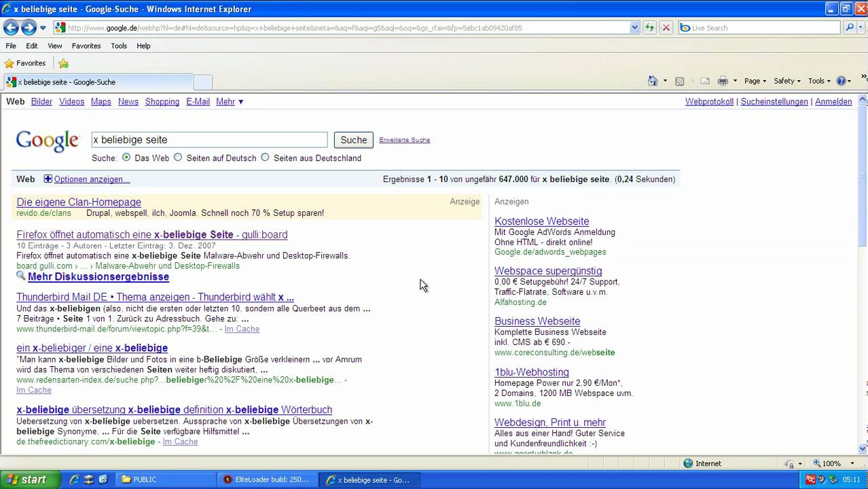Viewport: 868px width, 489px height.
Task: Click the Anmelden sign-in link
Action: pyautogui.click(x=833, y=101)
